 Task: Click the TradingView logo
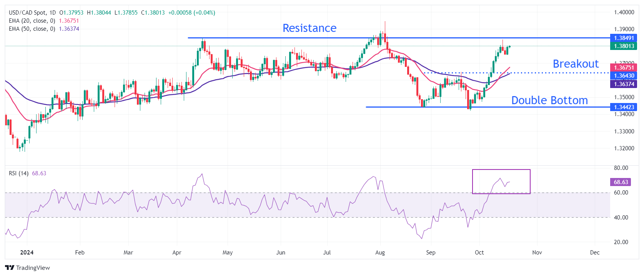27,268
